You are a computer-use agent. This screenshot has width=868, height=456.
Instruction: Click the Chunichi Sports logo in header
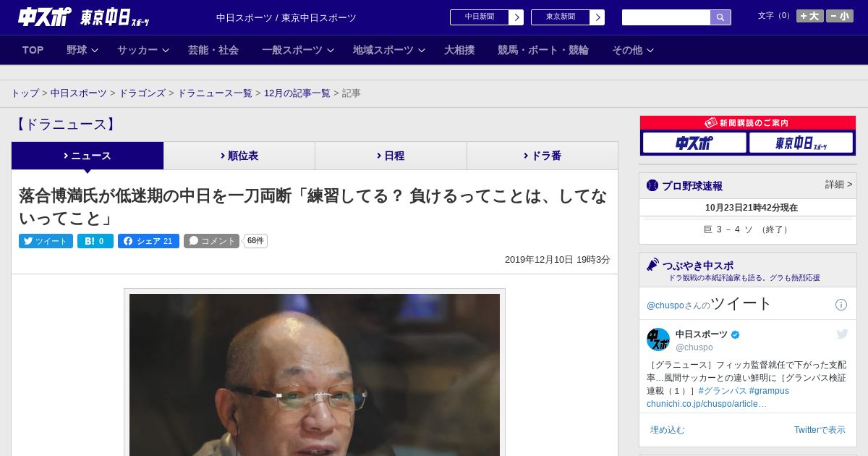(44, 17)
